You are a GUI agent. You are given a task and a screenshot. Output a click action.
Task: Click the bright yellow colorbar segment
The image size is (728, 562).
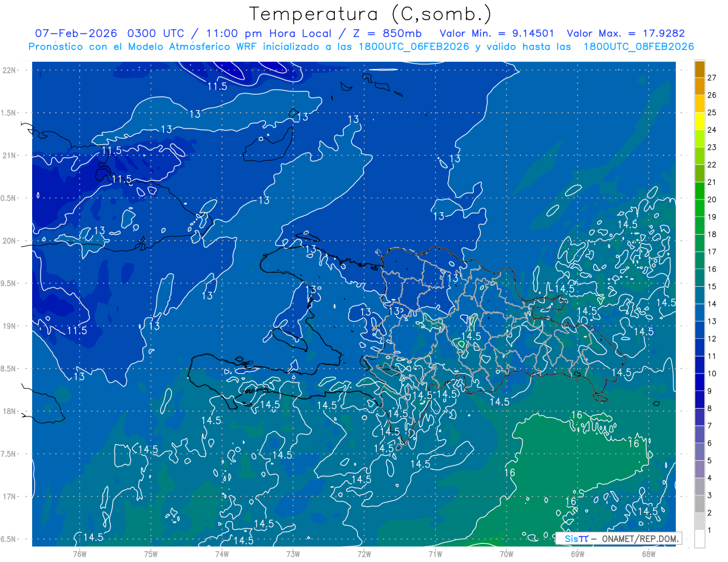pyautogui.click(x=699, y=121)
